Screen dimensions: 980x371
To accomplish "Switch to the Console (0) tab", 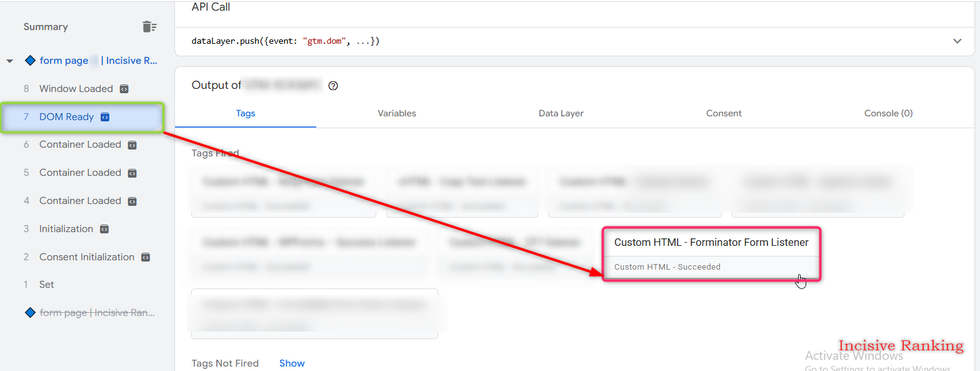I will pos(888,113).
